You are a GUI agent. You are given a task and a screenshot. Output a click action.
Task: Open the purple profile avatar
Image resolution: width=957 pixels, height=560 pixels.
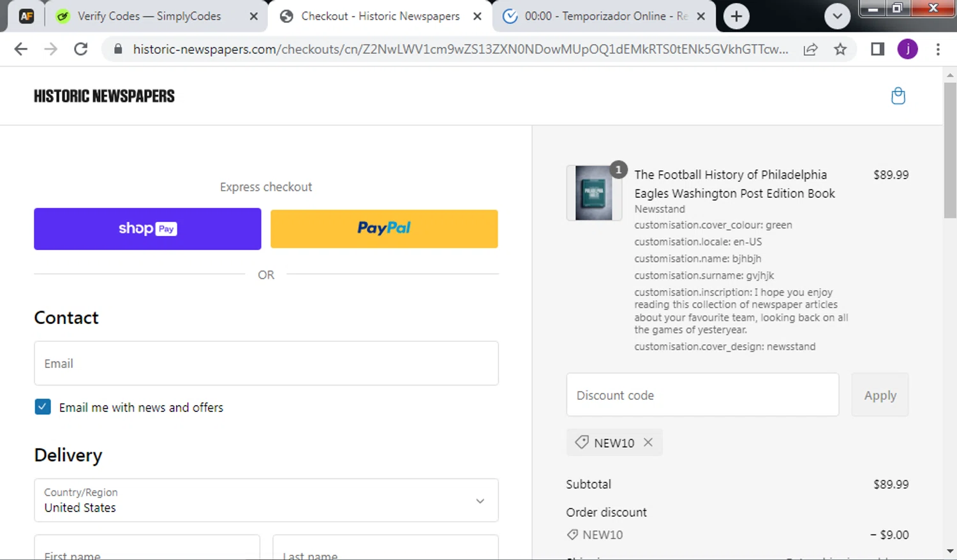907,49
